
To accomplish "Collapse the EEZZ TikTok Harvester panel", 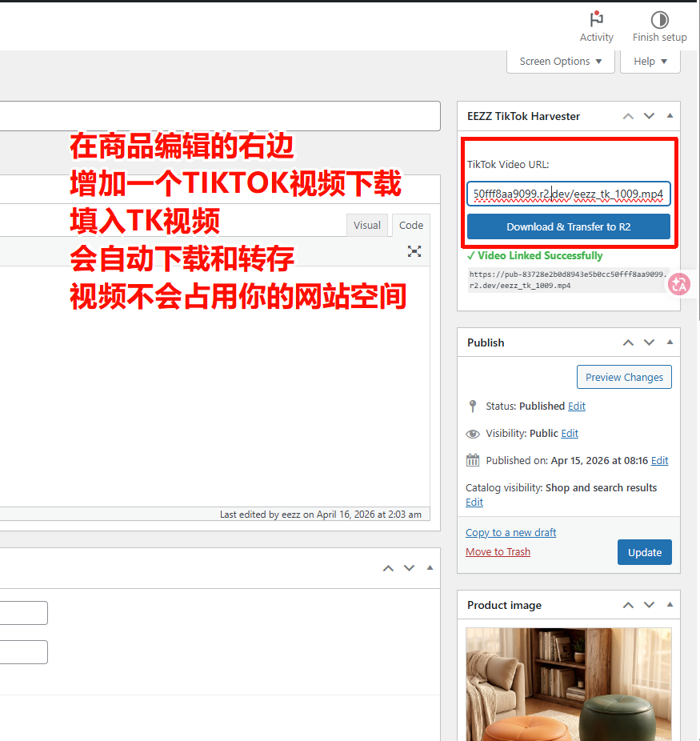I will click(x=670, y=116).
